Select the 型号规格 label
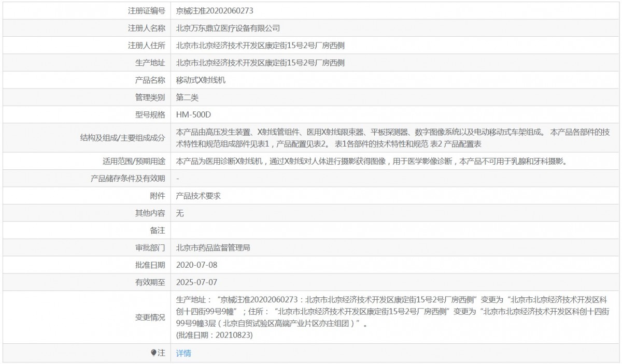This screenshot has width=622, height=364. pos(150,114)
